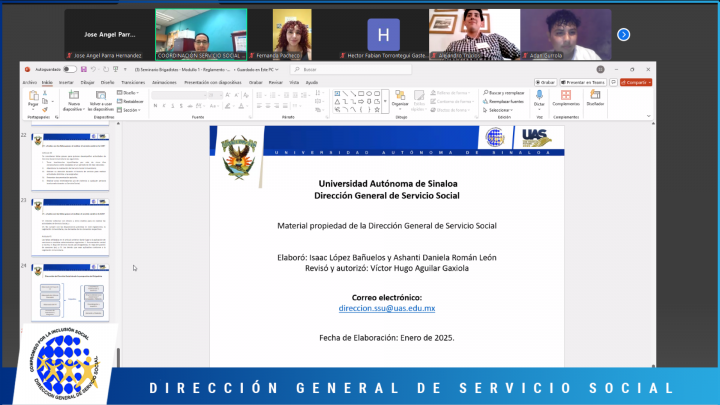
Task: Open the font size combo box
Action: point(214,95)
